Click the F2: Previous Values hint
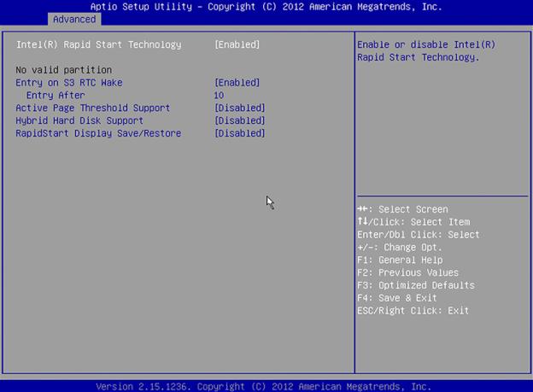Viewport: 533px width, 392px height. (x=408, y=272)
